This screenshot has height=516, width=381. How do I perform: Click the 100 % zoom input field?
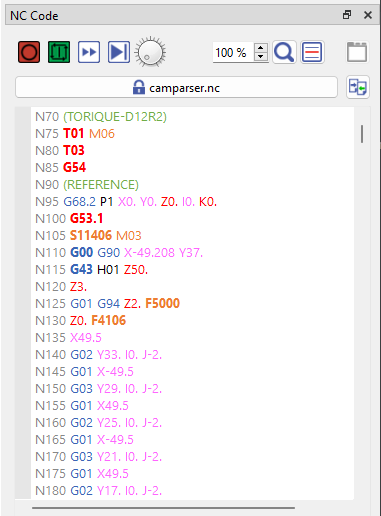click(233, 52)
